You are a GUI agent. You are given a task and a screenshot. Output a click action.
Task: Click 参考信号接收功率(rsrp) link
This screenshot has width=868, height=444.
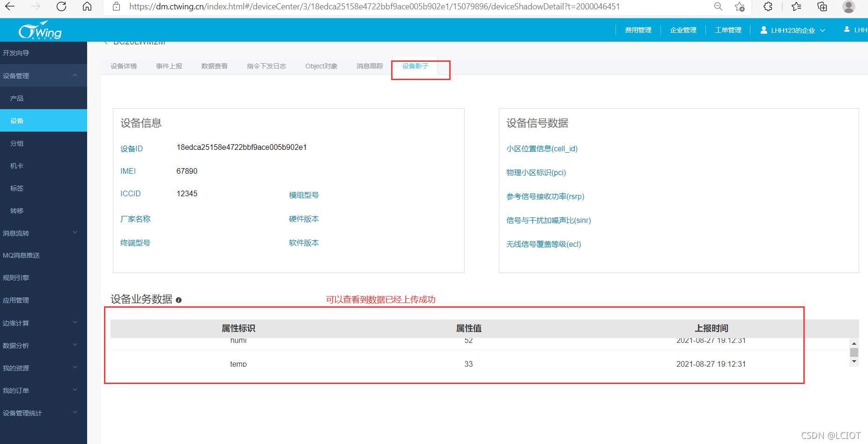pyautogui.click(x=545, y=196)
